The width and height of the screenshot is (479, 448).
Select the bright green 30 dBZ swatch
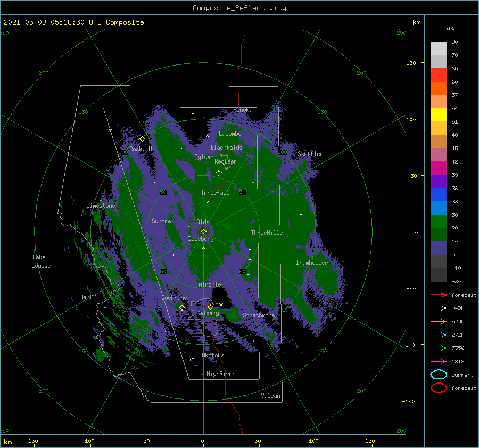click(439, 221)
